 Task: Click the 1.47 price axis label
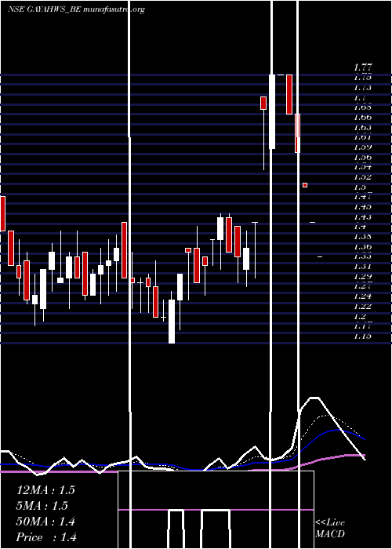(362, 197)
